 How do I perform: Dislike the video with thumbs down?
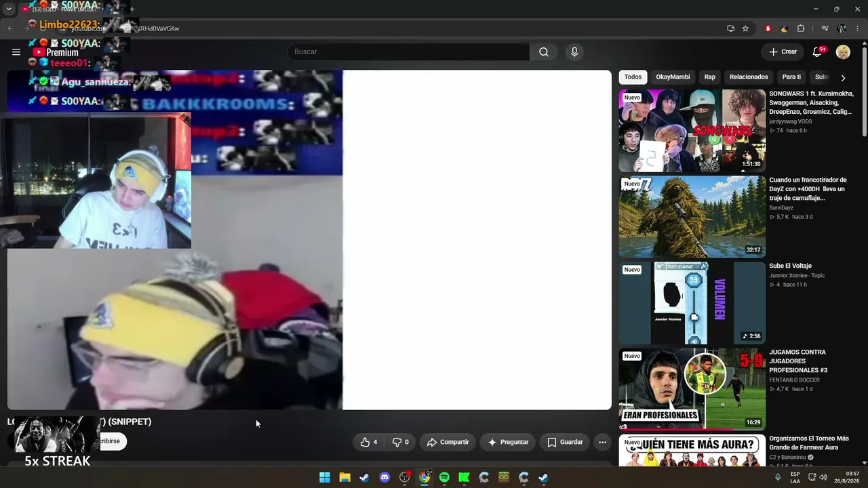click(400, 442)
